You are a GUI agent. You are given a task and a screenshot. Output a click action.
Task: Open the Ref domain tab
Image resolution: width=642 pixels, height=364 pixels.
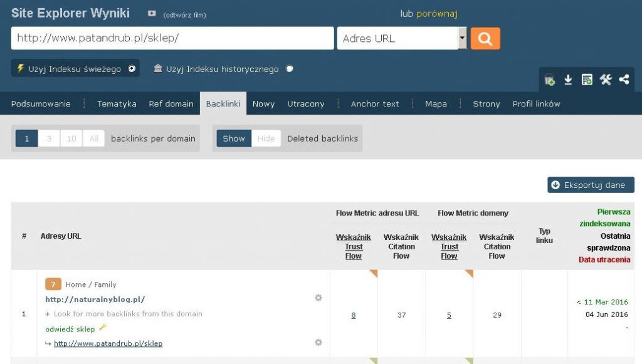pos(171,104)
